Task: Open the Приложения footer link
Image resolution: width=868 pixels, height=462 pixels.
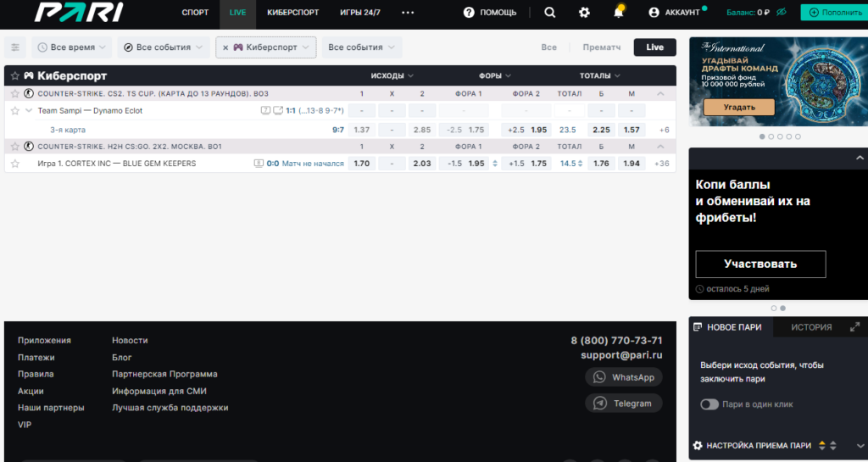Action: point(44,340)
